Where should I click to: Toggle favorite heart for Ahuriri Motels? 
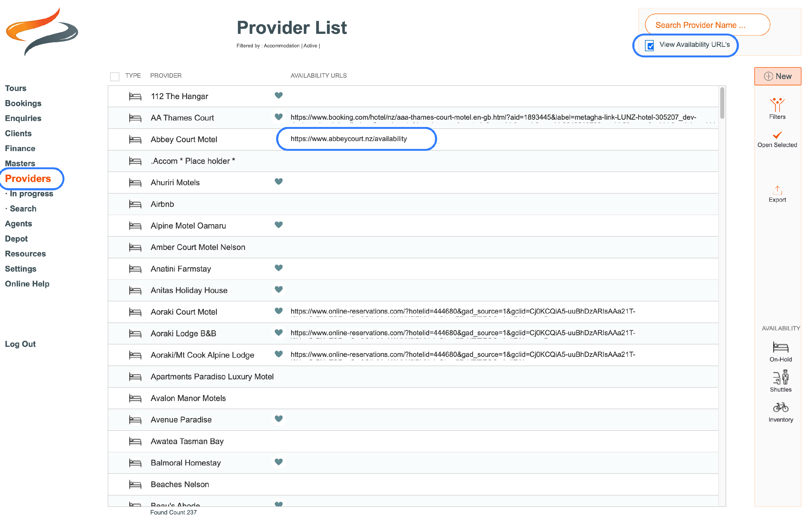click(279, 182)
